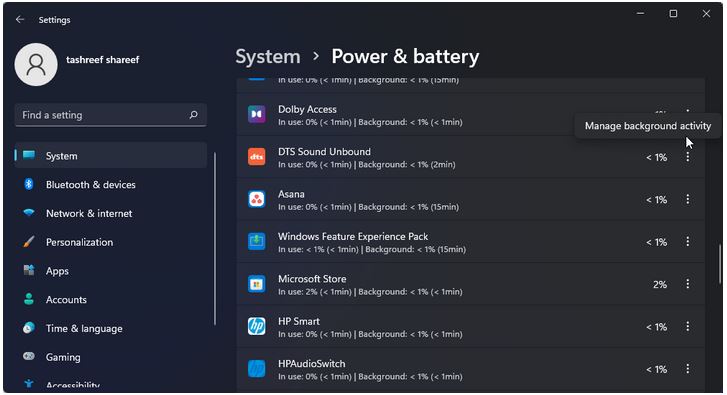Click Asana usage details line
The image size is (727, 395).
coord(369,207)
